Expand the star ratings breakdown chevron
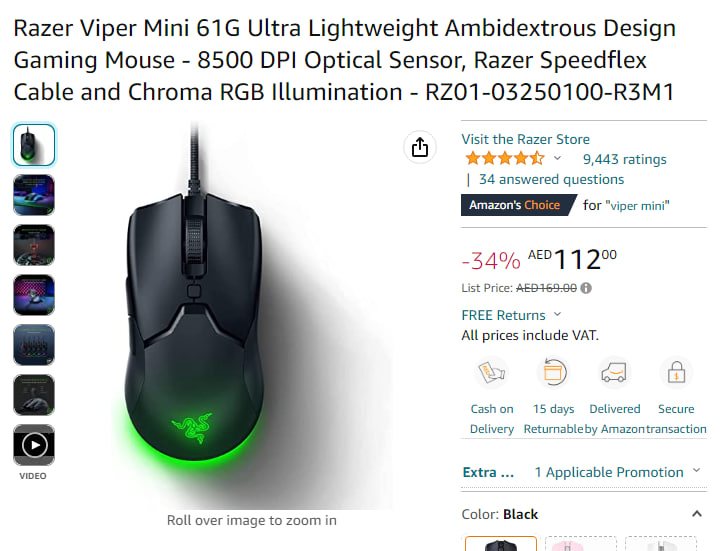The height and width of the screenshot is (551, 725). click(557, 159)
